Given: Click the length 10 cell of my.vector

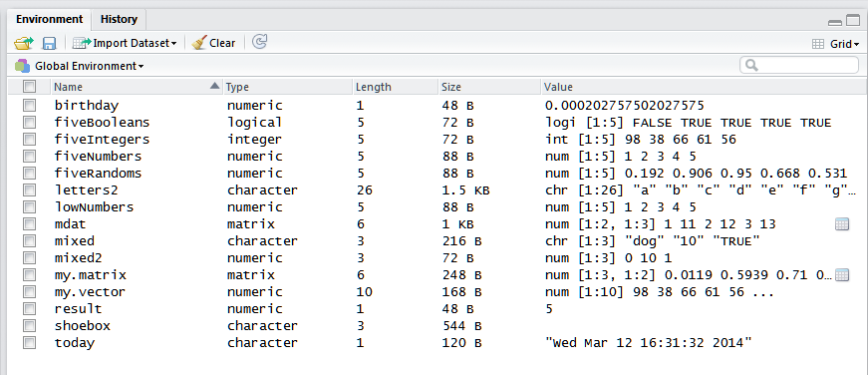Looking at the screenshot, I should point(364,292).
